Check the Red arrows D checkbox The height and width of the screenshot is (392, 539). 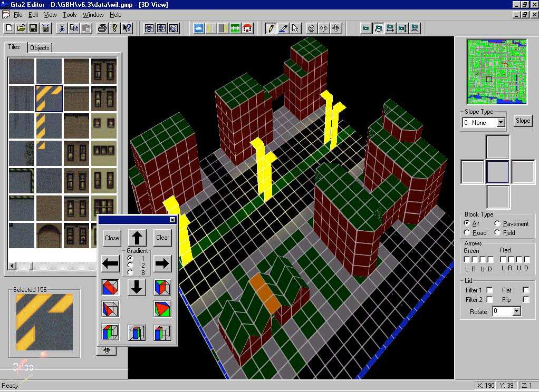pyautogui.click(x=527, y=260)
